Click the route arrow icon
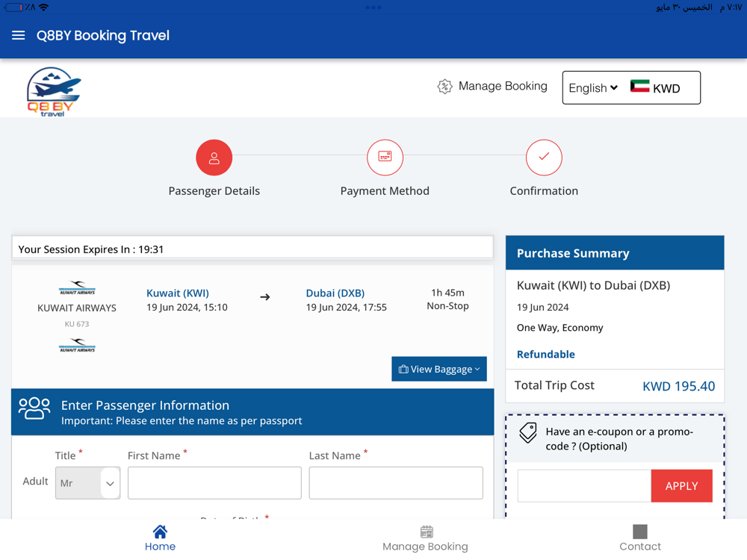Screen dimensions: 747x560 [265, 297]
